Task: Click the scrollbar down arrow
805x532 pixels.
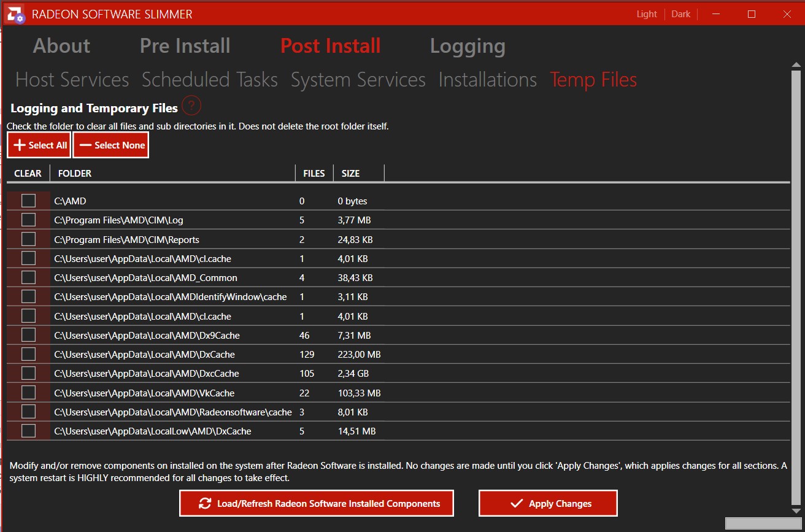Action: coord(796,512)
